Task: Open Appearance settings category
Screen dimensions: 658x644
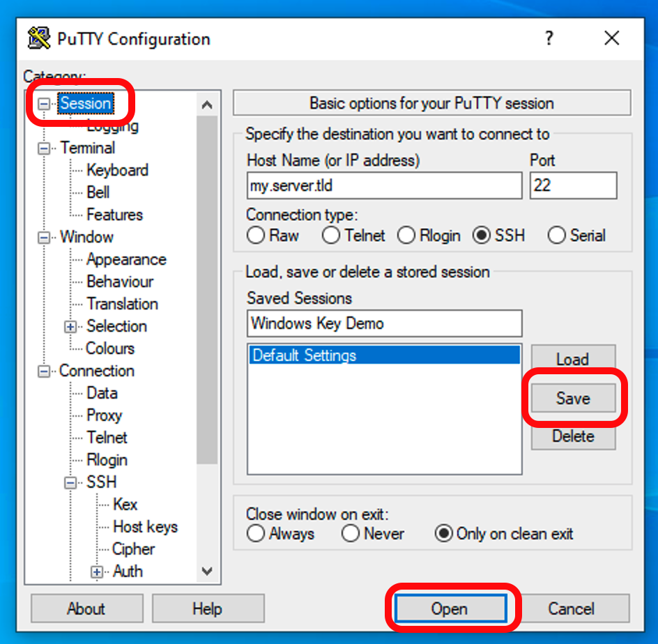Action: 126,259
